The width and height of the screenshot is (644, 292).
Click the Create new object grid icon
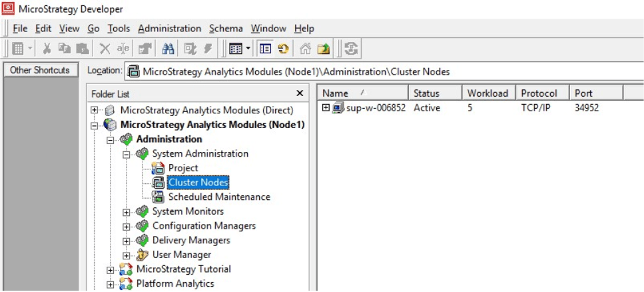(x=18, y=49)
